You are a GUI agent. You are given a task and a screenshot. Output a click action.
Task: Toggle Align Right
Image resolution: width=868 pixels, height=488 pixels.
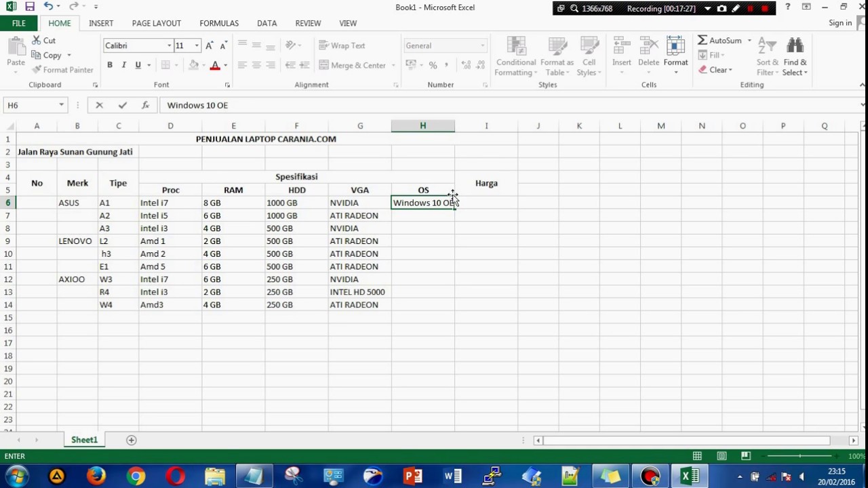[271, 65]
